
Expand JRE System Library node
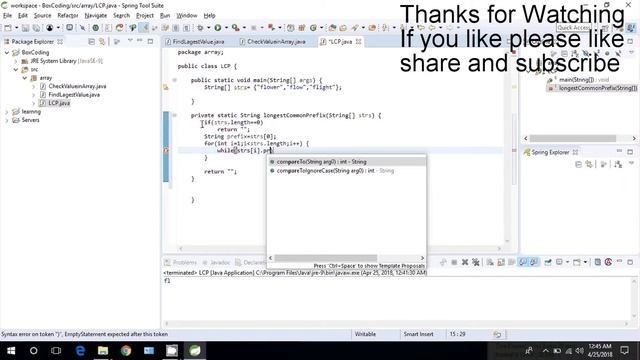pos(16,61)
